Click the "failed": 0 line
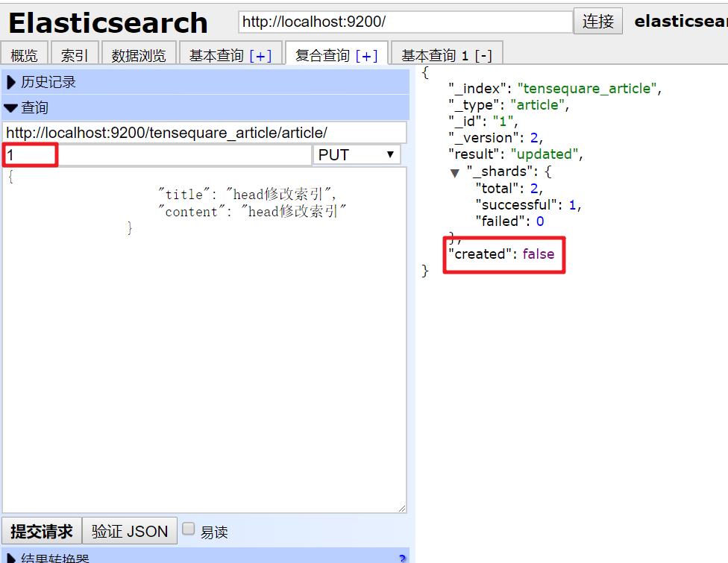 point(509,221)
